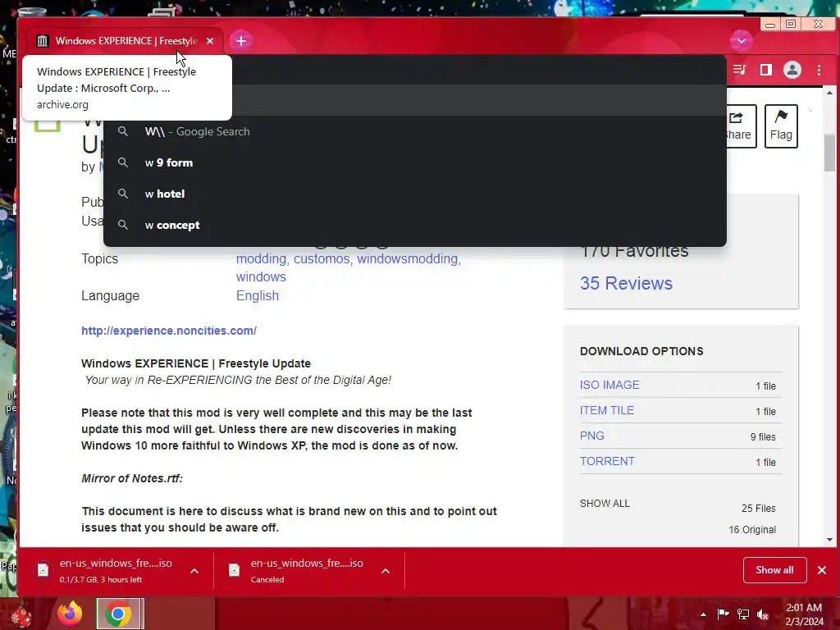840x630 pixels.
Task: Open the windows topic link
Action: point(261,277)
